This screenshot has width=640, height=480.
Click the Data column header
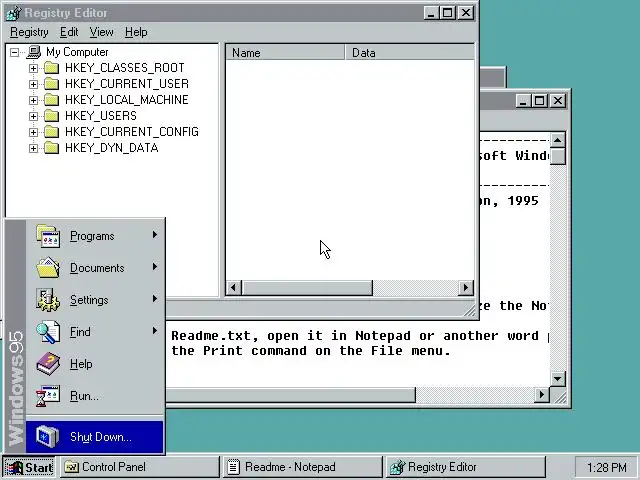410,53
